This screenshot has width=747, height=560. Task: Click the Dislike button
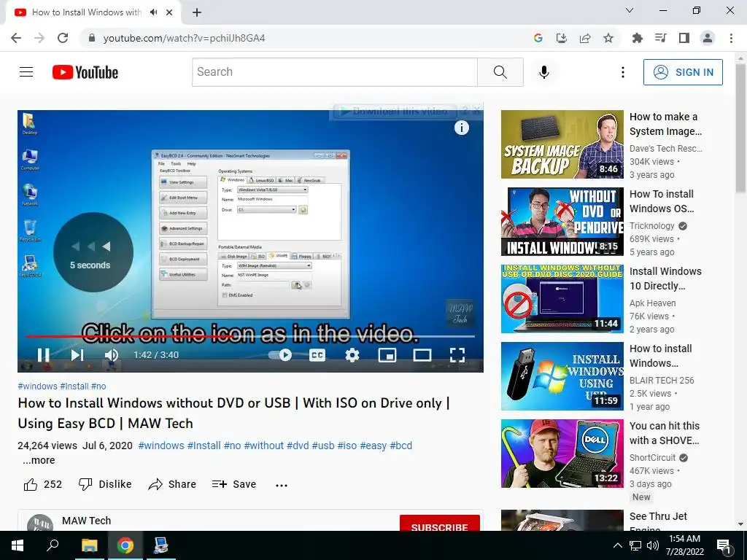tap(105, 484)
